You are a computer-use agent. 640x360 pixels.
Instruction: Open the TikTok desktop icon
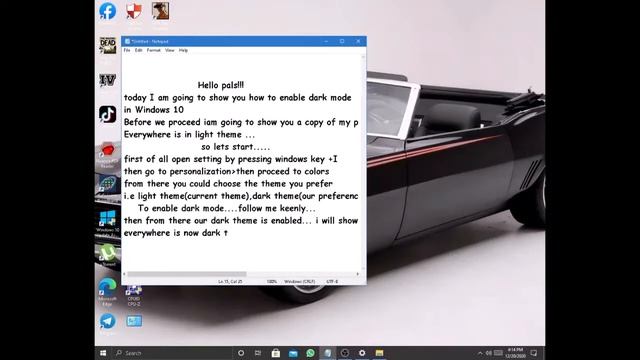[108, 114]
